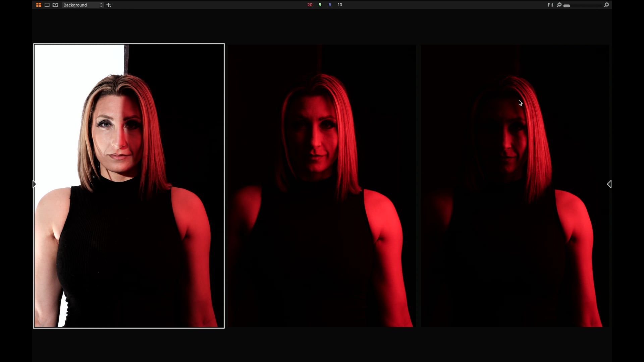This screenshot has height=362, width=644.
Task: Select the leftmost high-key portrait photo
Action: 128,185
